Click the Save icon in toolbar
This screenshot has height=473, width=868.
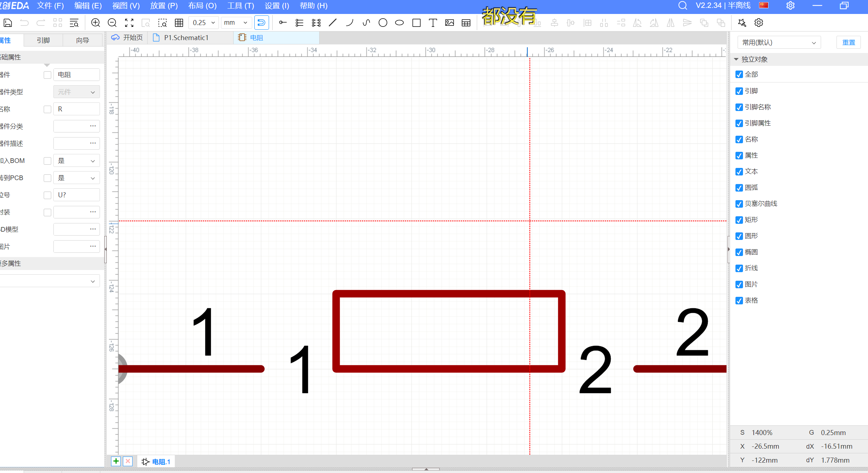8,23
